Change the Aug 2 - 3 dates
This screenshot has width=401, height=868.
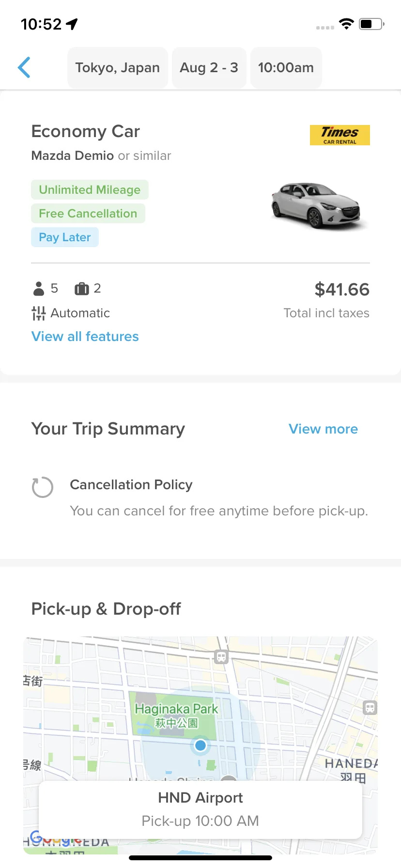[x=209, y=68]
